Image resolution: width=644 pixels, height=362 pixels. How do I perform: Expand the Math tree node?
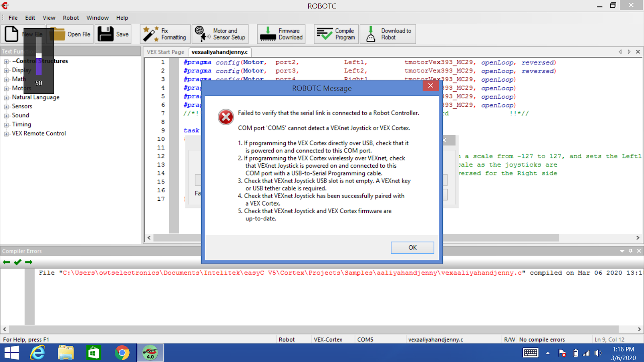point(6,80)
